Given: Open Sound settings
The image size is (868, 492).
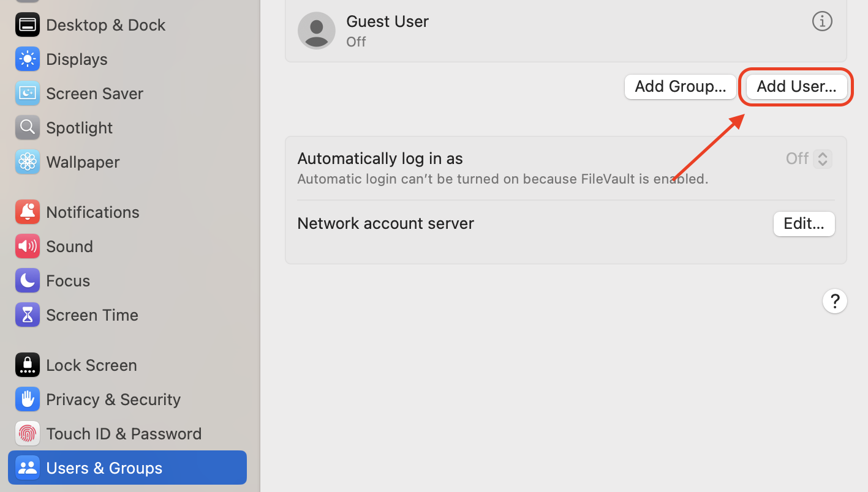Looking at the screenshot, I should [x=69, y=246].
